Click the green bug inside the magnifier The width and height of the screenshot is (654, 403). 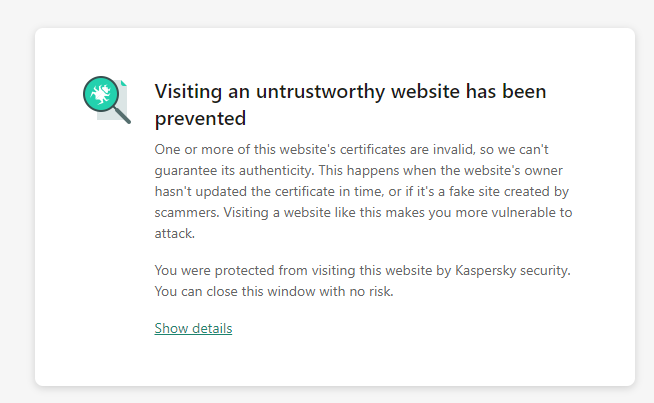[x=100, y=95]
